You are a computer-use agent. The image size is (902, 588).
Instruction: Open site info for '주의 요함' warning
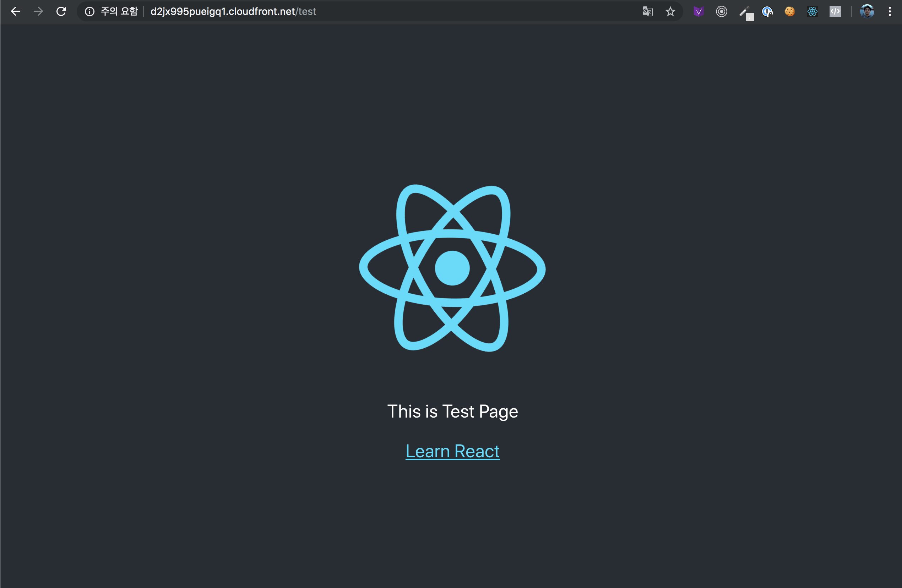[x=111, y=11]
